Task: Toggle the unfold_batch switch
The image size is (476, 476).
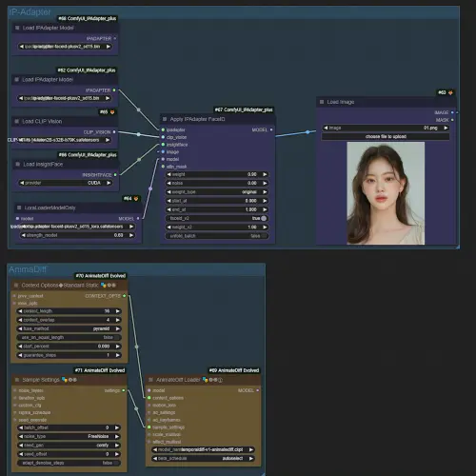Action: click(217, 236)
